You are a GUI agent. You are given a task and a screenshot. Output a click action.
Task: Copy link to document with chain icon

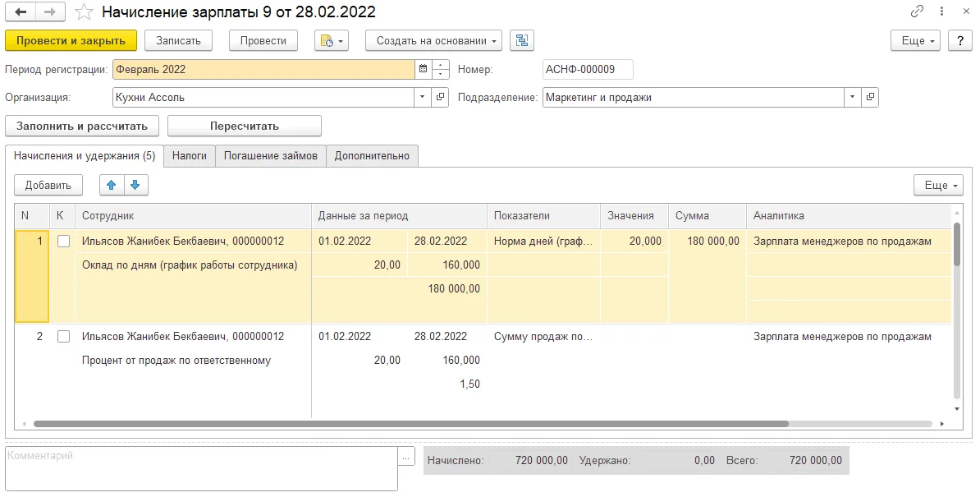tap(917, 12)
